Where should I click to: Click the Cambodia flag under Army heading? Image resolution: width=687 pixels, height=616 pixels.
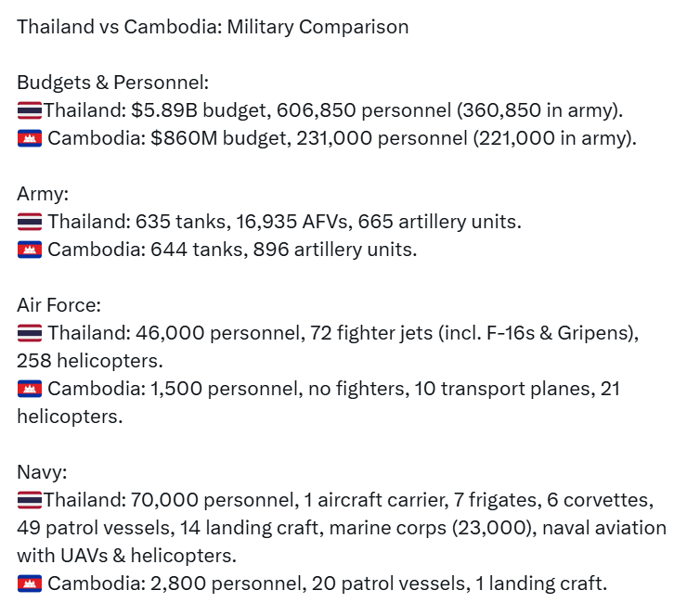pos(30,250)
